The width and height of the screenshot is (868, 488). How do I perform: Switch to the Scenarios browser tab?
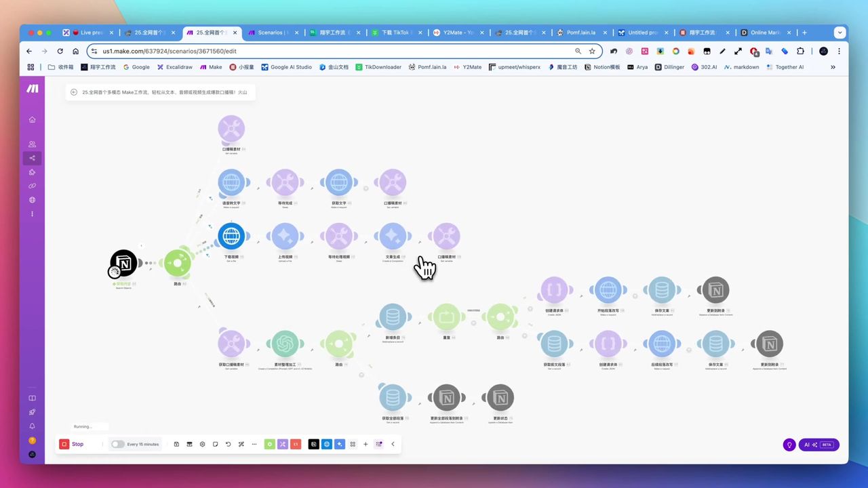[x=273, y=33]
